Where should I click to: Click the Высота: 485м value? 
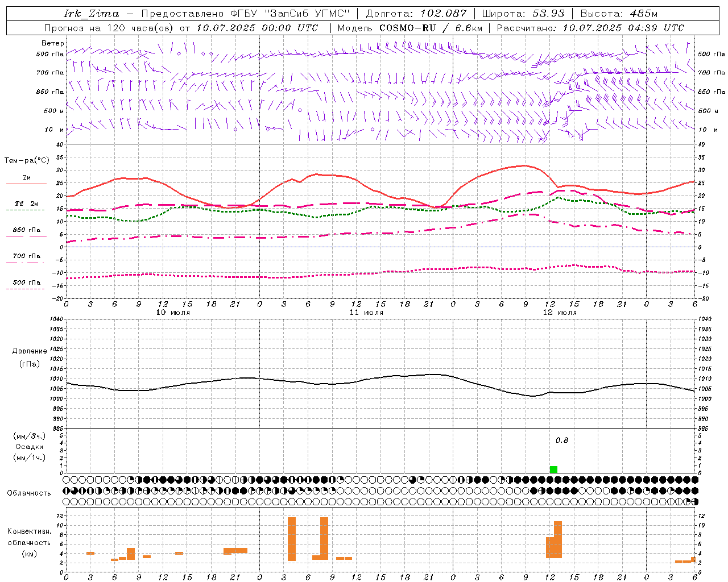tap(619, 14)
